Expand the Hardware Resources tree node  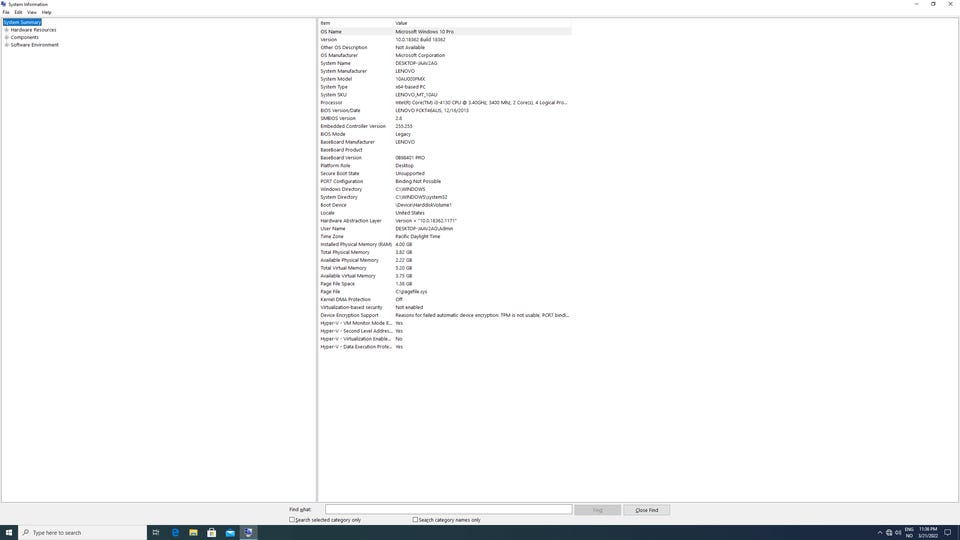[x=7, y=30]
